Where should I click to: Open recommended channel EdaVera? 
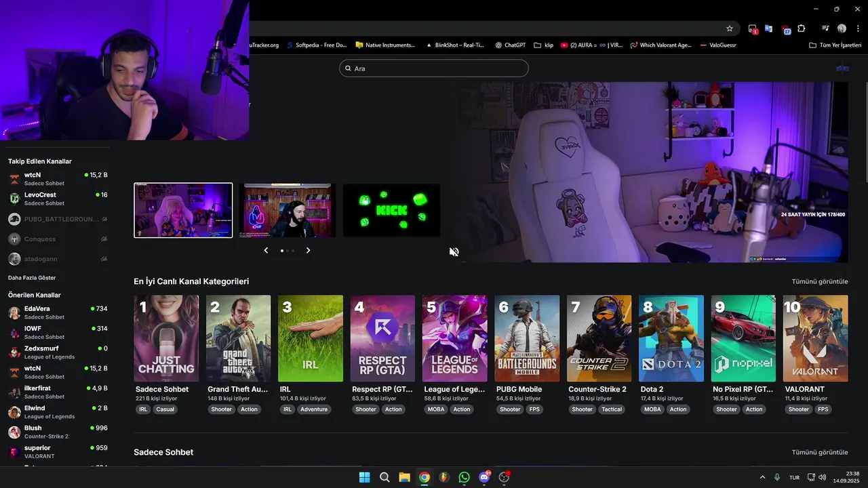58,312
